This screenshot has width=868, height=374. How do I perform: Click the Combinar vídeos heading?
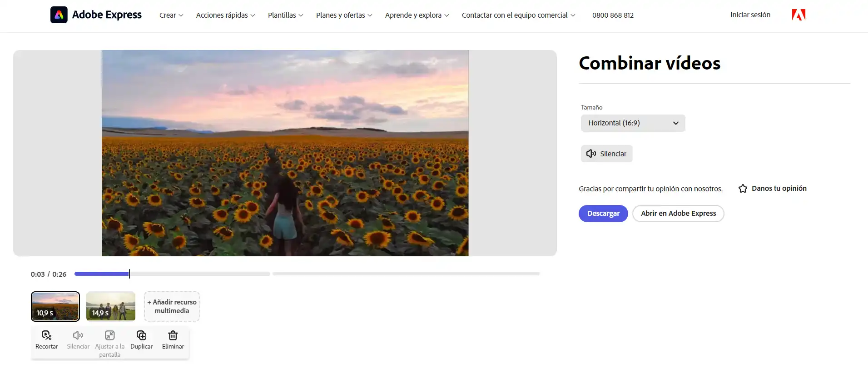[650, 63]
